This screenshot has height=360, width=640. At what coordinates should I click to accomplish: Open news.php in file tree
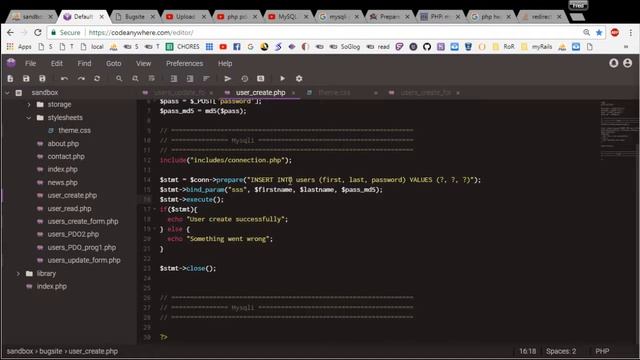pos(62,182)
